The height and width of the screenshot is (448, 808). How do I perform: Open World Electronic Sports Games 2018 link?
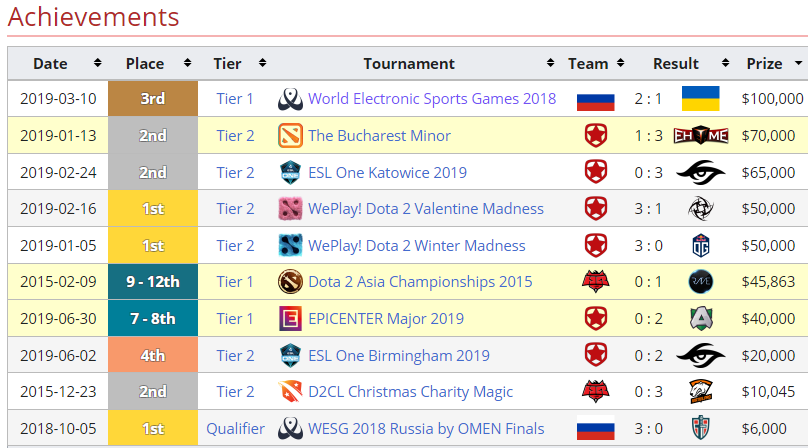(x=432, y=99)
